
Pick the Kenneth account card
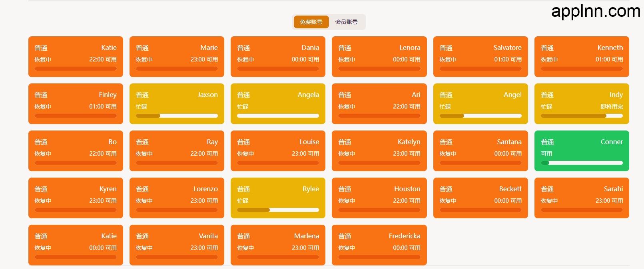(x=582, y=57)
